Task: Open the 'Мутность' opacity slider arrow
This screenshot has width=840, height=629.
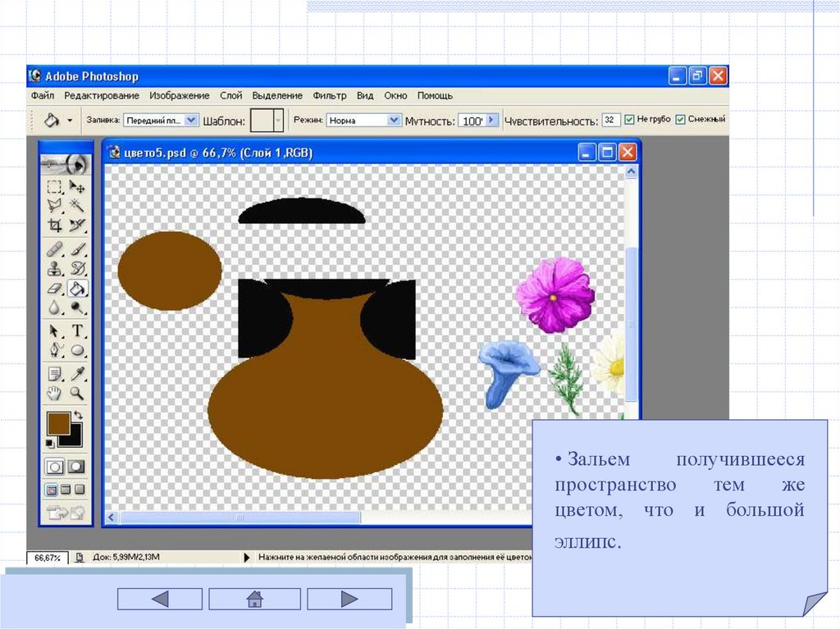Action: (491, 120)
